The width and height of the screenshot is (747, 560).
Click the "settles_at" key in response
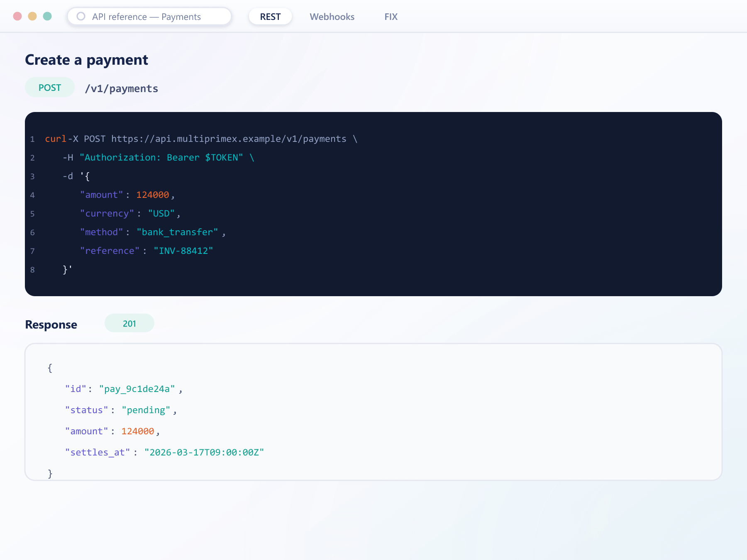[98, 453]
